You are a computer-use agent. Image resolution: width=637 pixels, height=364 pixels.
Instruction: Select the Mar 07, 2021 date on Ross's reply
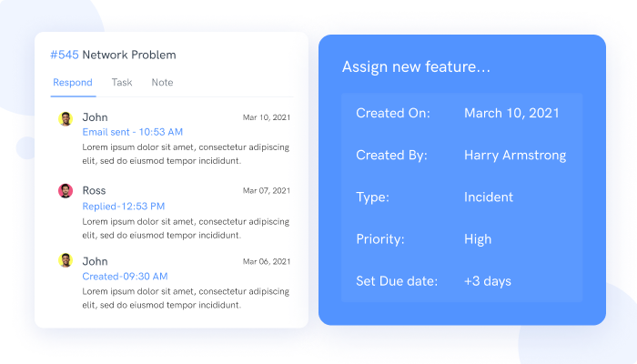pyautogui.click(x=267, y=190)
